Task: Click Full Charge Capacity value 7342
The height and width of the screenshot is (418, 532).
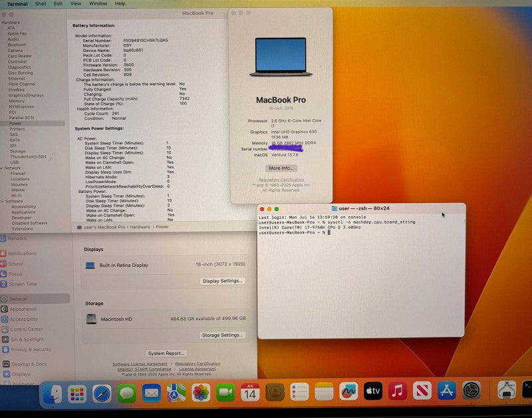Action: point(185,99)
